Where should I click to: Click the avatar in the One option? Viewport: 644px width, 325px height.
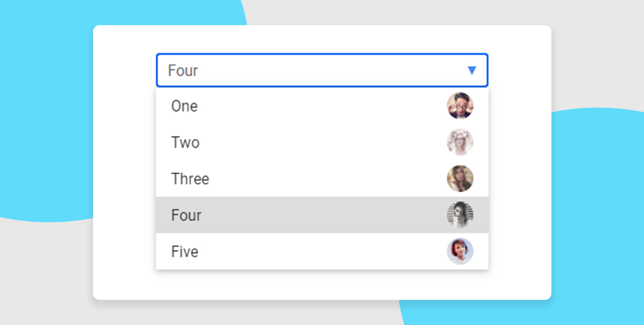tap(460, 106)
